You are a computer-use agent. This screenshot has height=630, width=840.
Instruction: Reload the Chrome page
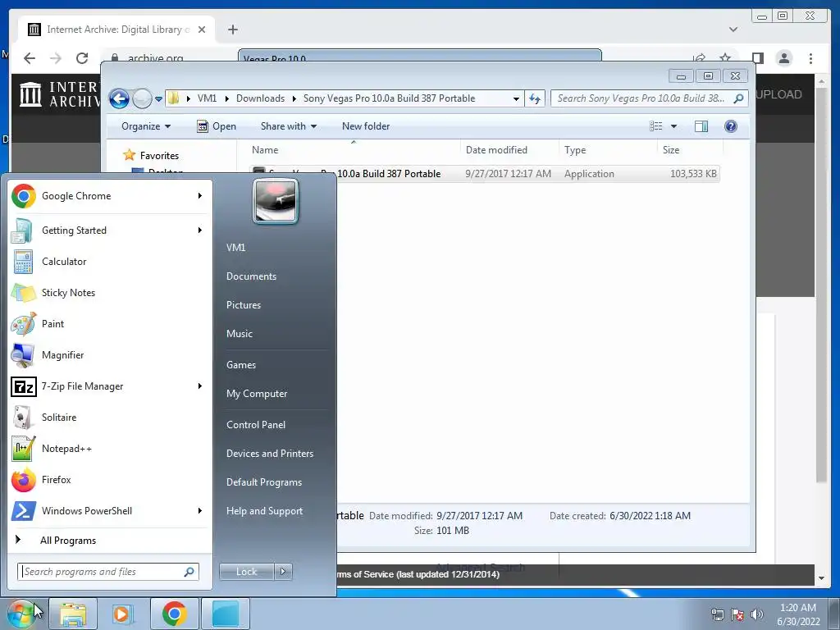[82, 58]
